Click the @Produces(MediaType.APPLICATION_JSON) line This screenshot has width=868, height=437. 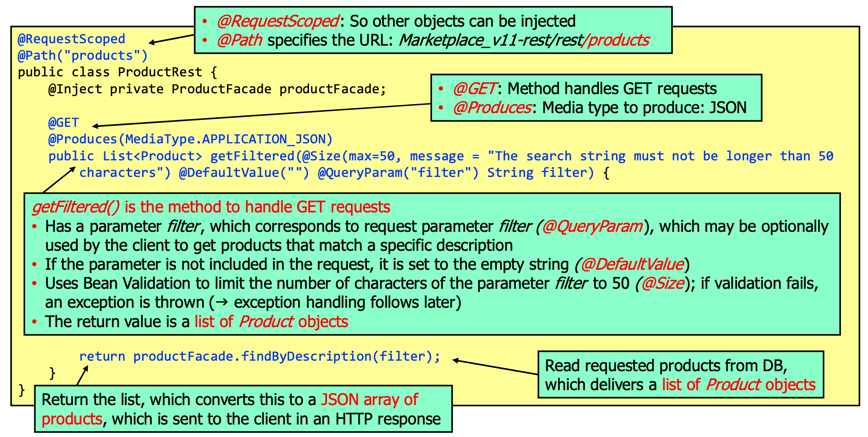tap(190, 139)
